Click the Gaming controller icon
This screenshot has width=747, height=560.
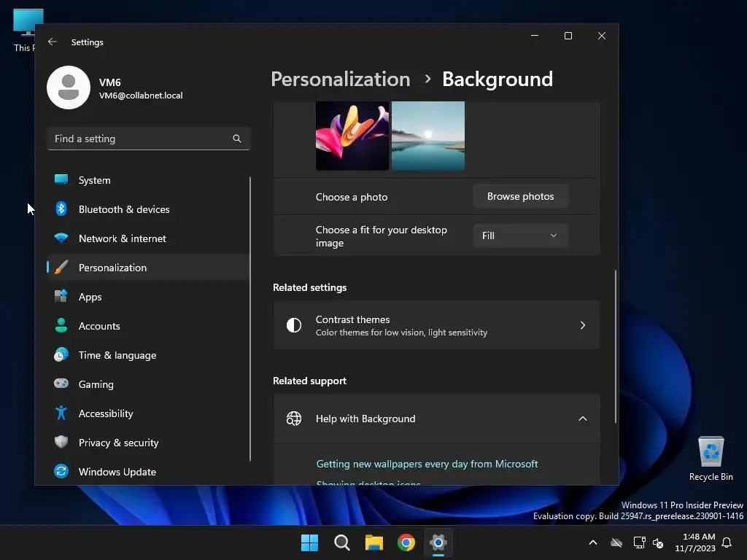click(61, 384)
